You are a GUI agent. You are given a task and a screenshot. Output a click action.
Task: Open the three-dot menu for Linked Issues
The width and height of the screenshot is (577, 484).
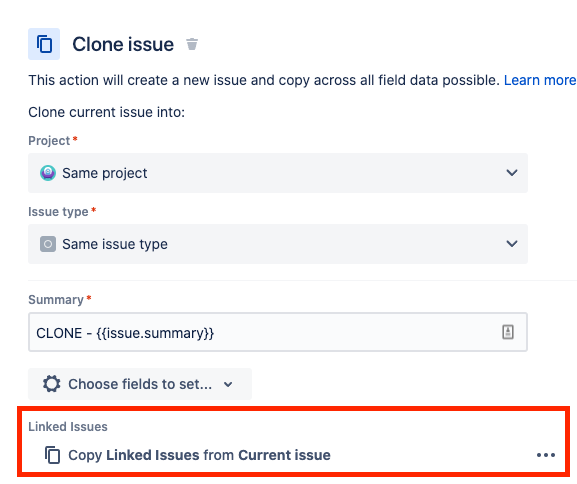546,455
